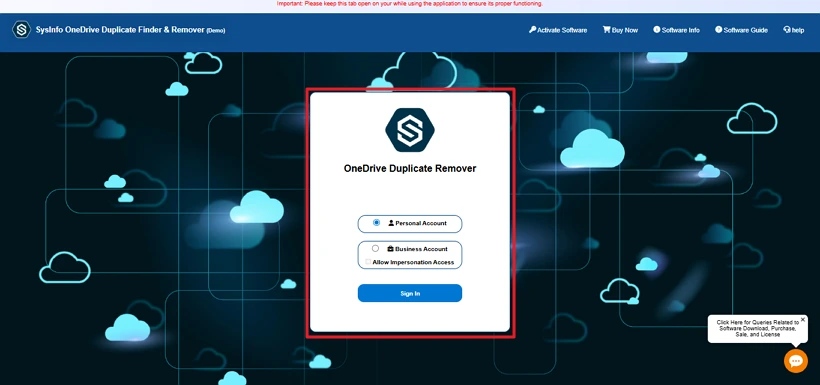The height and width of the screenshot is (385, 820).
Task: Enable Allow Impersonation Access checkbox
Action: (x=368, y=262)
